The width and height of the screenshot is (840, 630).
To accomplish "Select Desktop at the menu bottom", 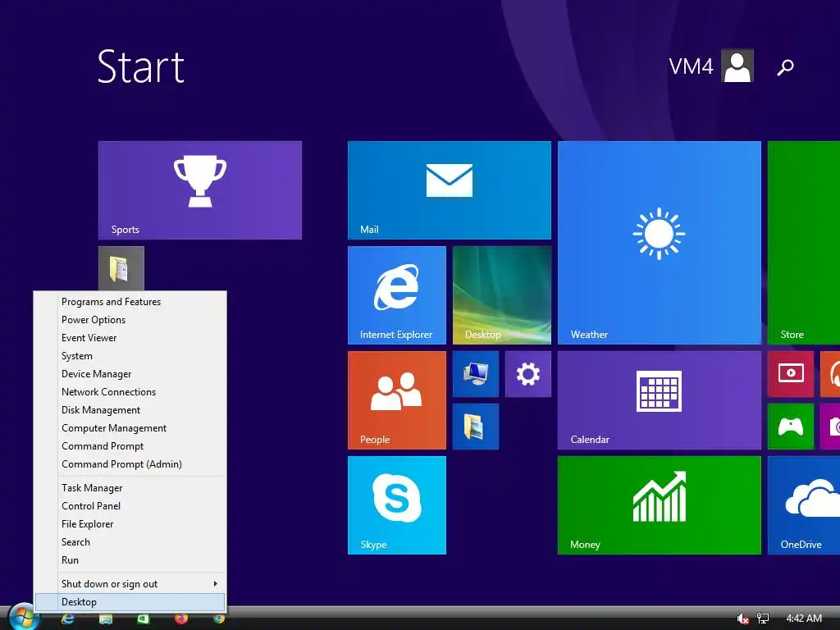I will [130, 602].
